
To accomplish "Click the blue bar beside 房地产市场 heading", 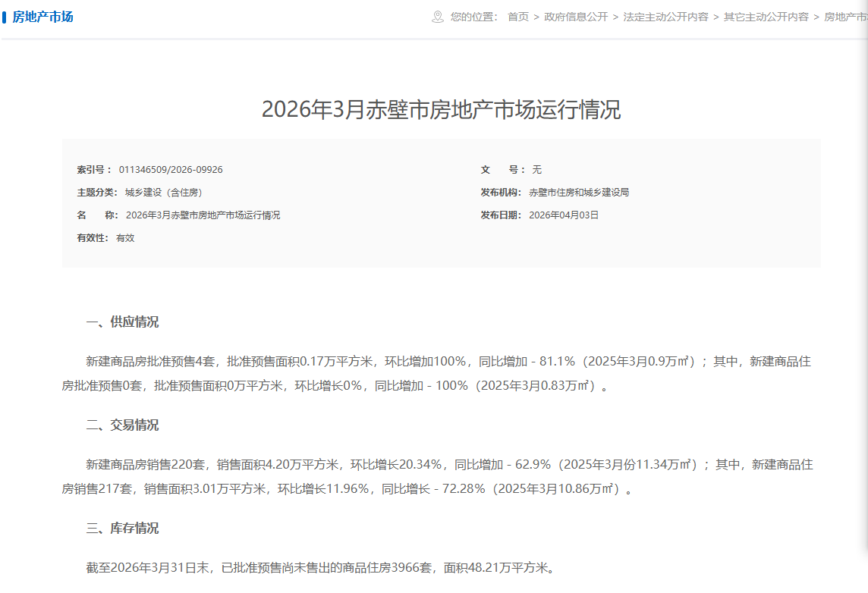I will [x=5, y=17].
